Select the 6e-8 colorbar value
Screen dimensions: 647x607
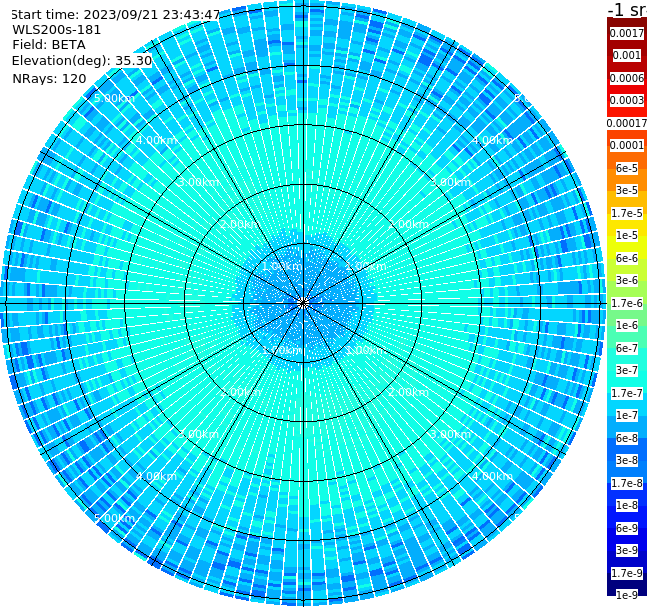point(627,438)
